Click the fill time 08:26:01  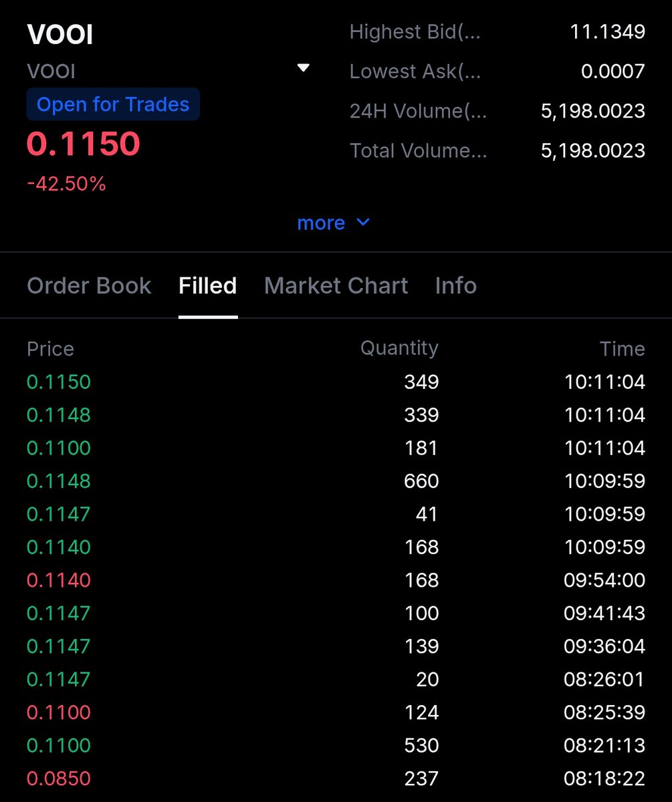point(604,679)
